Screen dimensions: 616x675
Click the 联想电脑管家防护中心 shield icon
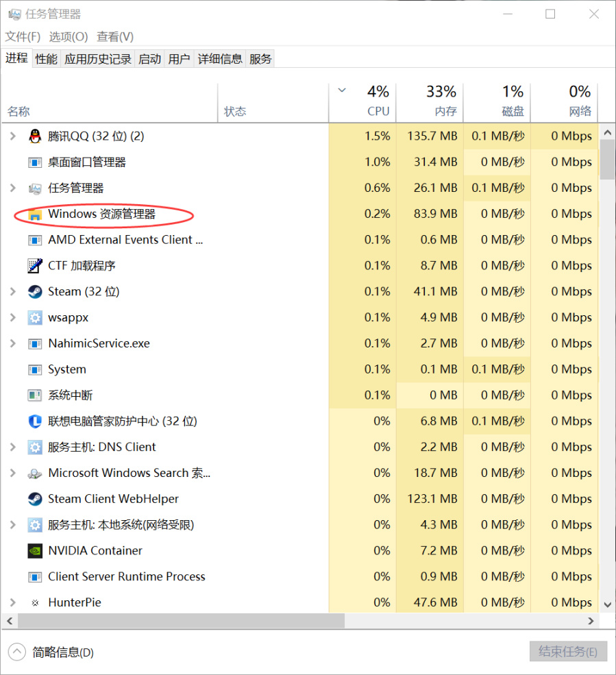[x=35, y=421]
